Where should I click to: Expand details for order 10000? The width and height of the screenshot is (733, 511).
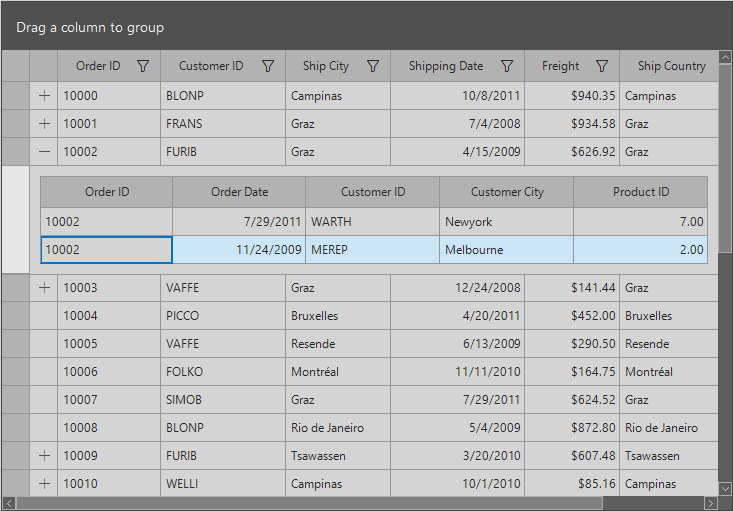tap(44, 96)
